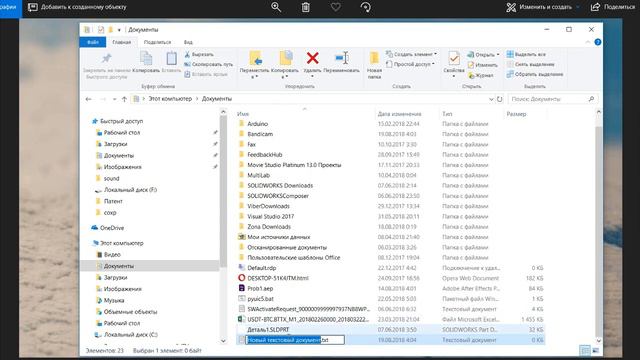640x360 pixels.
Task: Click Выделить все command
Action: point(527,54)
